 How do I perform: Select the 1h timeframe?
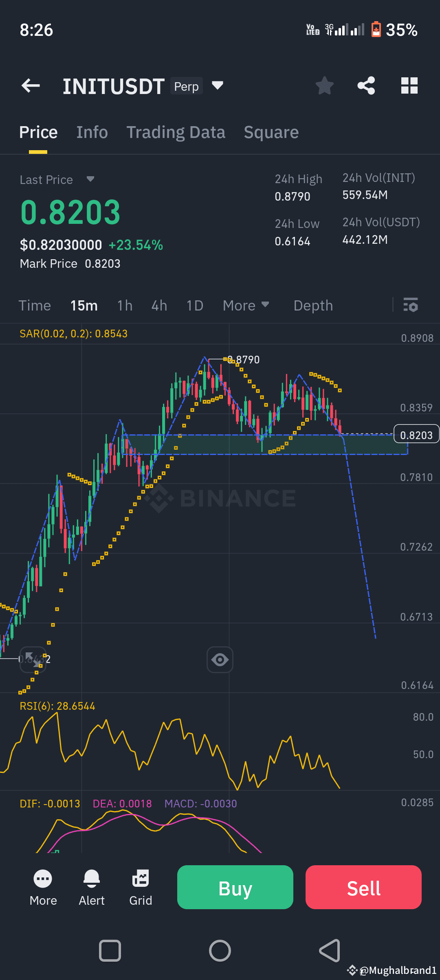pyautogui.click(x=125, y=305)
